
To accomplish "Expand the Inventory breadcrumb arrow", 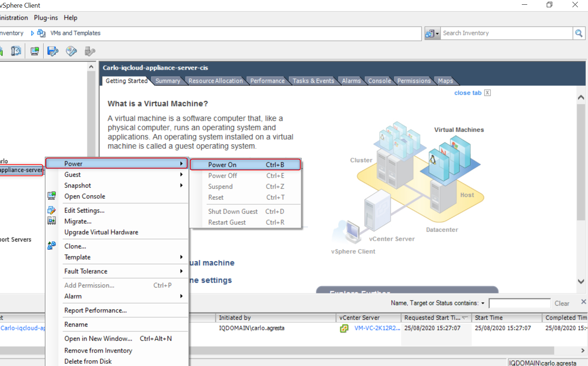I will pyautogui.click(x=32, y=33).
